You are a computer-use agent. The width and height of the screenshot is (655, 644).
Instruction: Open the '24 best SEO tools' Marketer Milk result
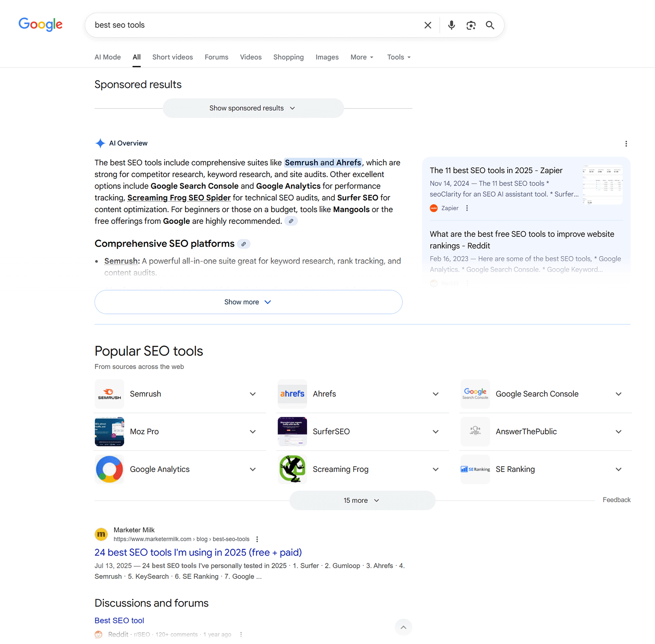[x=198, y=552]
